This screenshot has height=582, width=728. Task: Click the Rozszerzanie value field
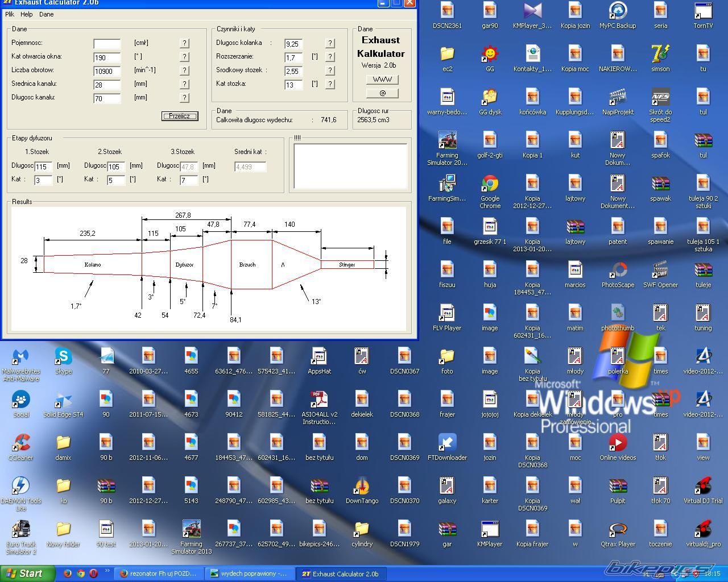click(x=293, y=57)
